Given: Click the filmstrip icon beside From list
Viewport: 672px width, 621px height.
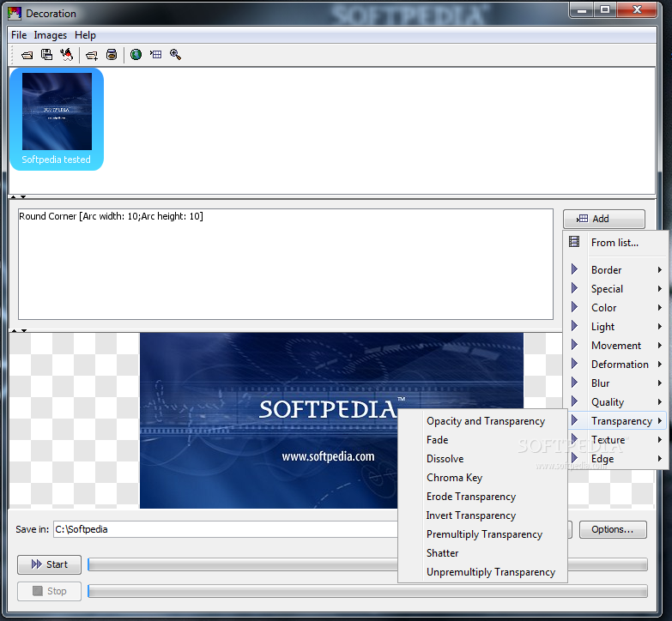Looking at the screenshot, I should click(574, 242).
